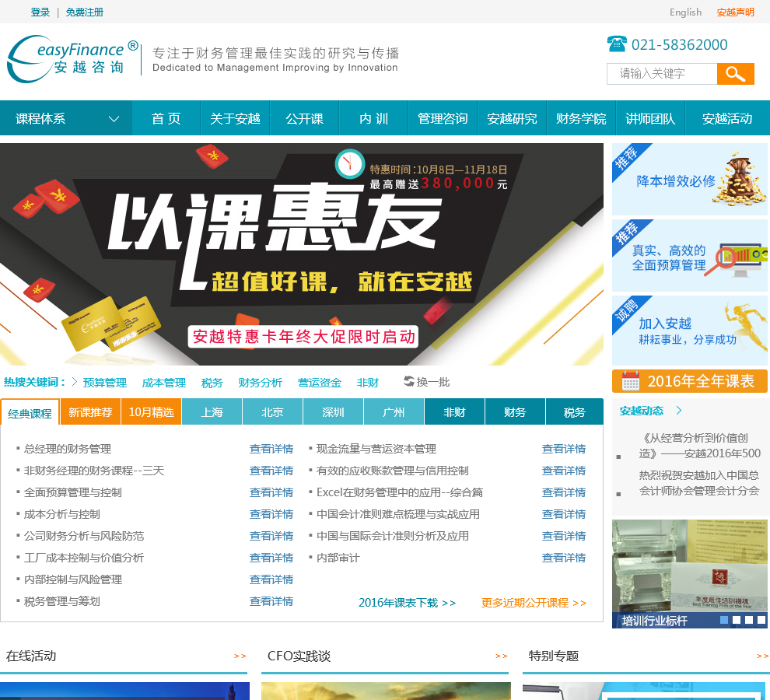Click the 预算管理 hot keyword
Screen dimensions: 770x700
click(x=104, y=382)
